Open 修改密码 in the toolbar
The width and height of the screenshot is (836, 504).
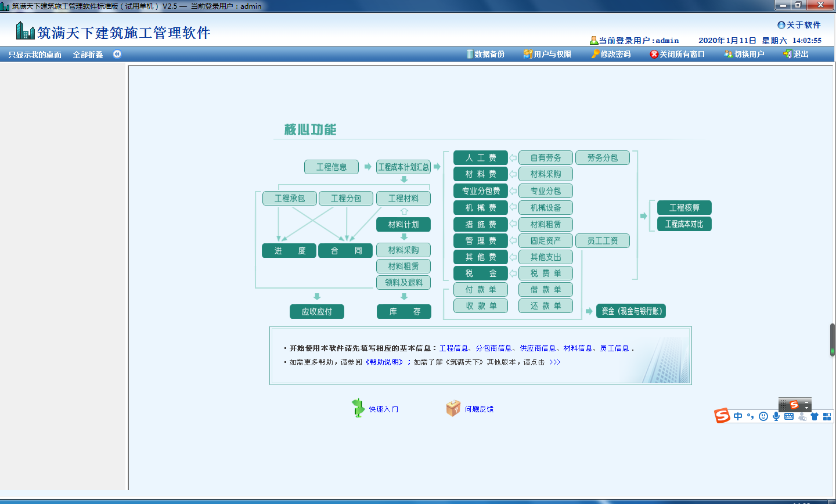[611, 54]
